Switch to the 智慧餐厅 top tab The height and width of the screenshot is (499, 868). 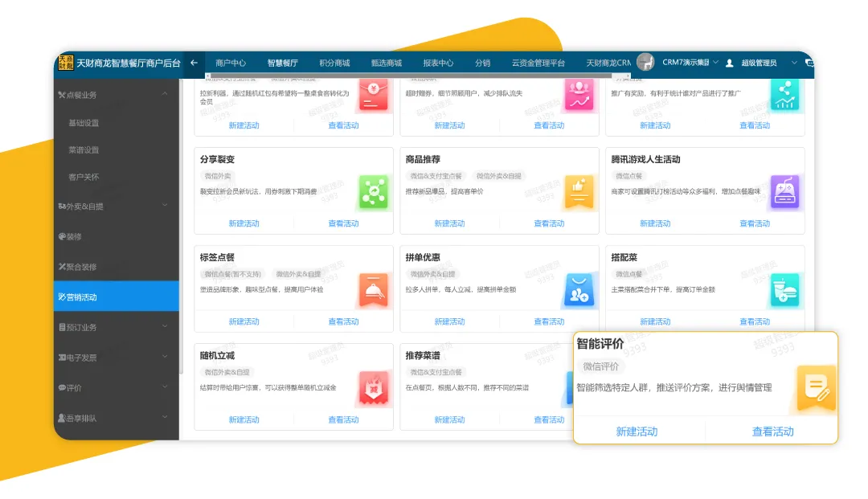coord(282,63)
